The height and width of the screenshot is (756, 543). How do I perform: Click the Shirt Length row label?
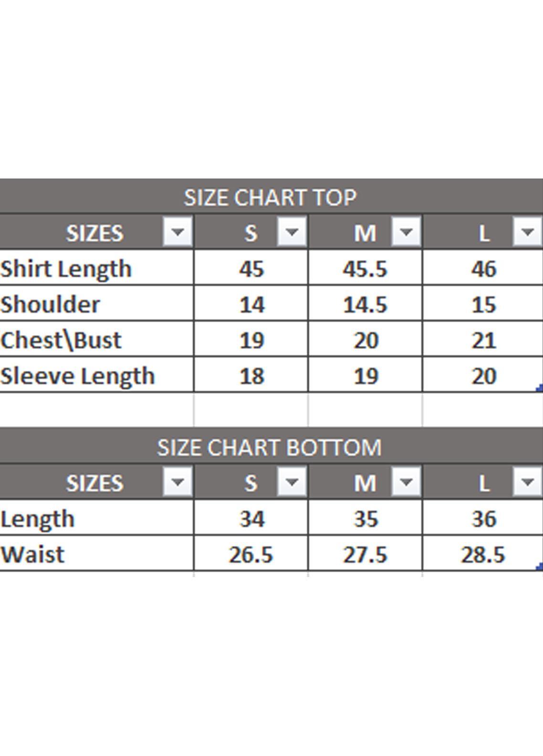point(66,268)
